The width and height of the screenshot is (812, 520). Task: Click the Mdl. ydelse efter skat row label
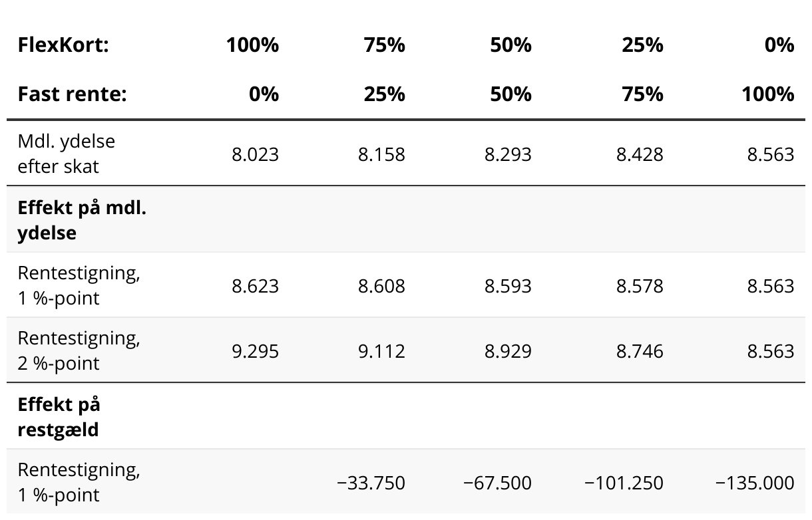(x=67, y=154)
